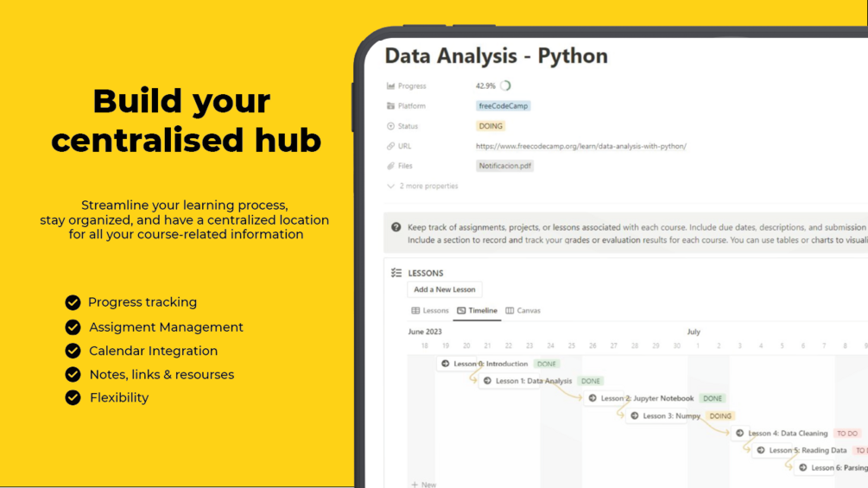Switch to the Canvas tab
Screen dimensions: 868x488
[x=523, y=310]
